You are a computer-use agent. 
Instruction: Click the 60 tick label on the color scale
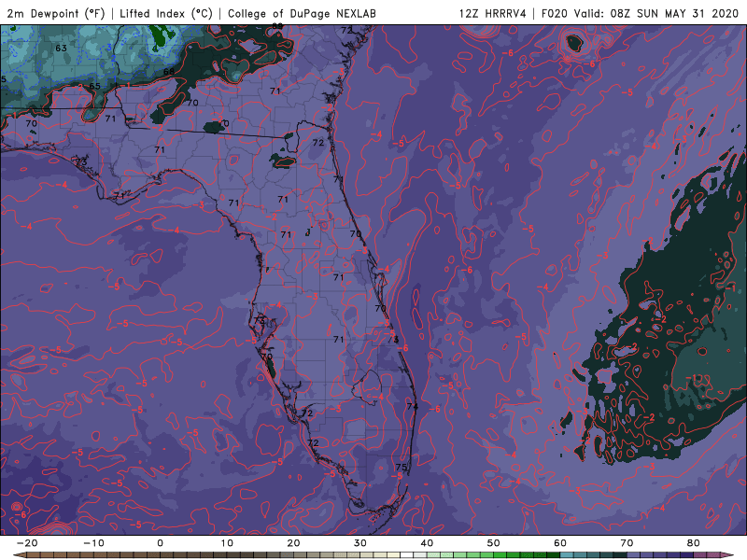[x=560, y=543]
